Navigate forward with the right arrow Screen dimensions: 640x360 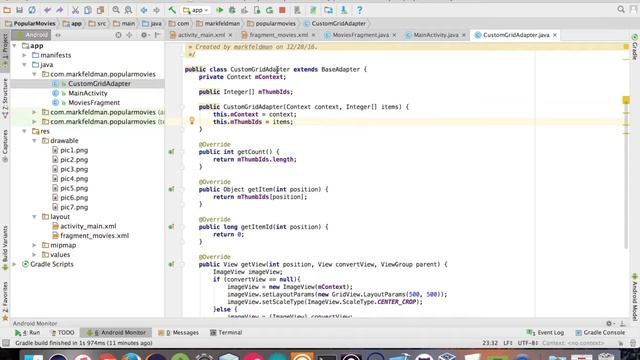click(x=156, y=10)
